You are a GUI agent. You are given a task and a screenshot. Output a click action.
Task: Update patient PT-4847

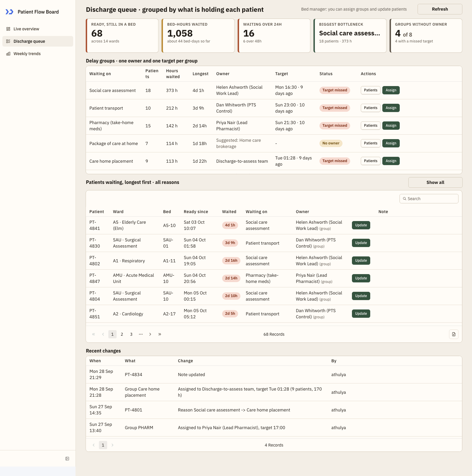(361, 278)
